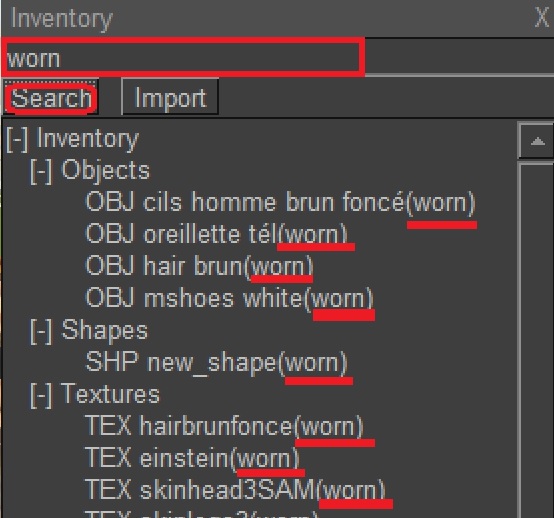Click the vertical scrollbar track
The image size is (554, 518).
pyautogui.click(x=537, y=339)
